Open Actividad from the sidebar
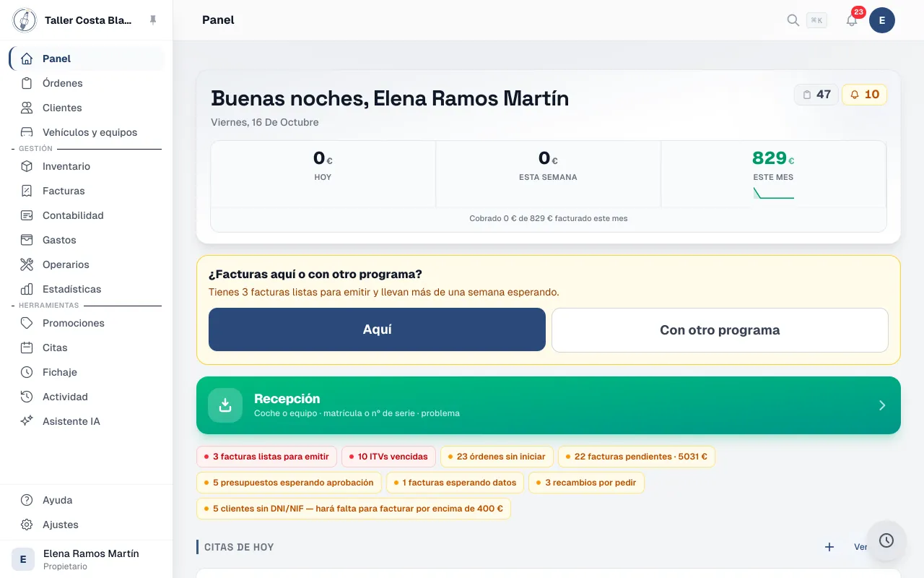Screen dimensions: 924x578 point(87,397)
